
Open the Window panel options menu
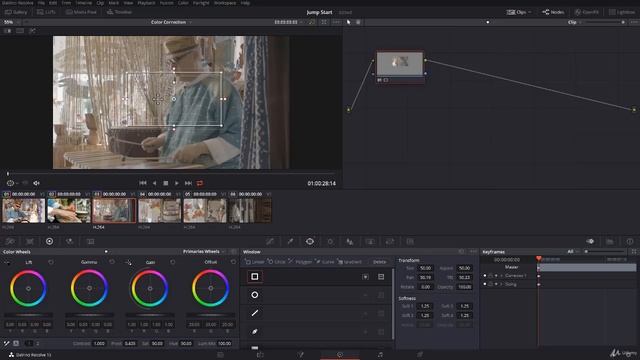tap(473, 252)
